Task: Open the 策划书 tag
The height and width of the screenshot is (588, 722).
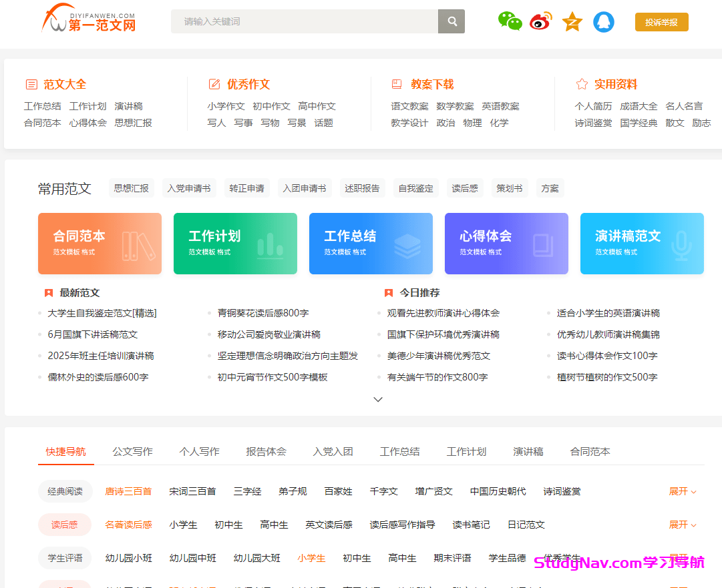Action: click(x=509, y=188)
